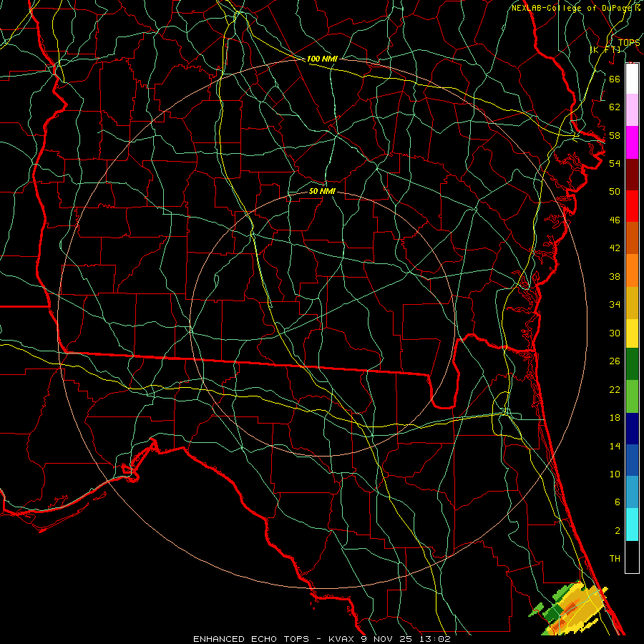644x644 pixels.
Task: Click the legend value '38'
Action: [615, 276]
